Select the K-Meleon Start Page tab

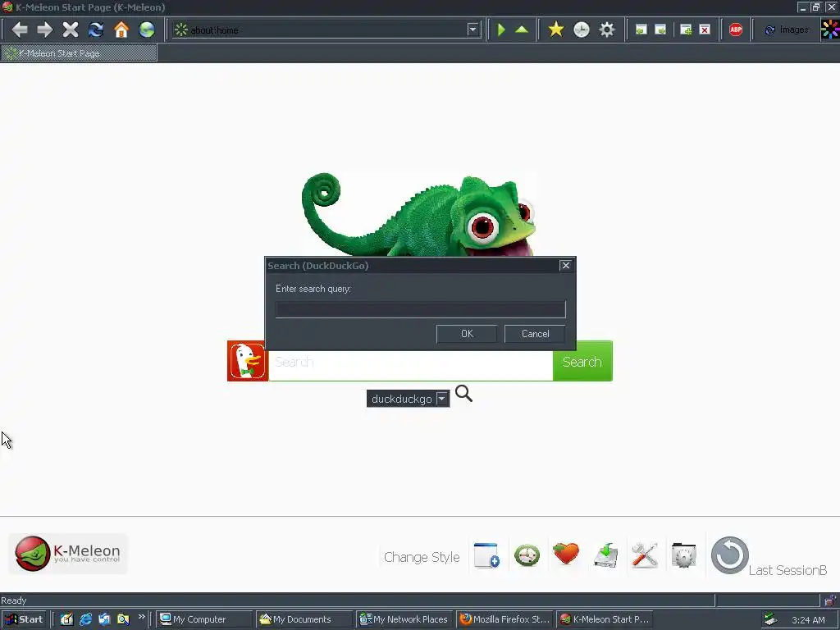coord(79,53)
